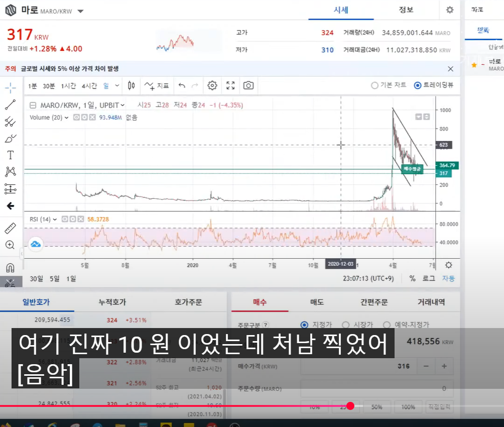Toggle Volume indicator visibility eye icon
The image size is (504, 427).
[76, 118]
